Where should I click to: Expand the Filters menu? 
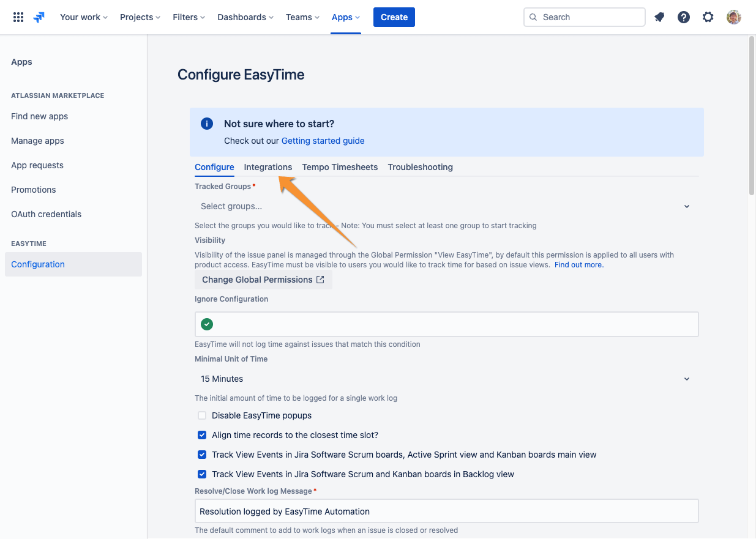pyautogui.click(x=189, y=17)
